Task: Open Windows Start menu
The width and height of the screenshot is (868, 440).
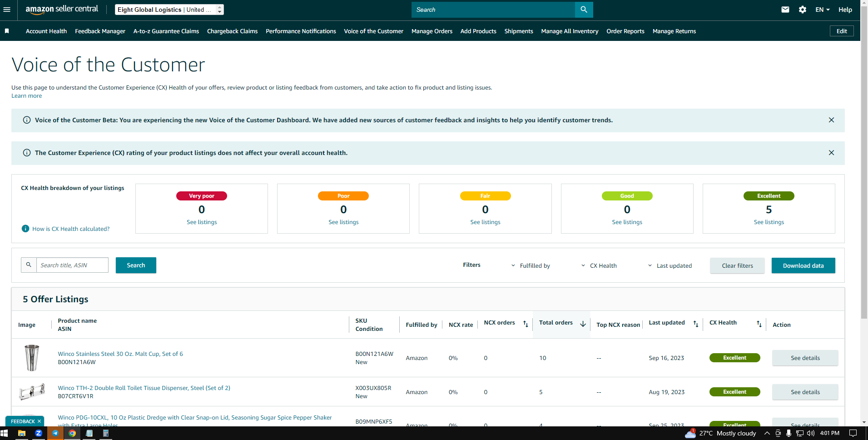Action: pos(5,433)
